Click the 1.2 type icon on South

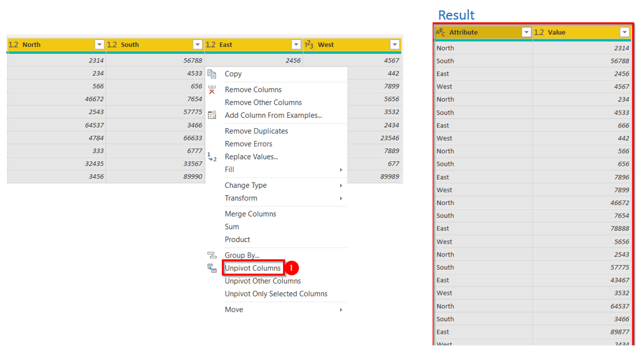[x=111, y=44]
